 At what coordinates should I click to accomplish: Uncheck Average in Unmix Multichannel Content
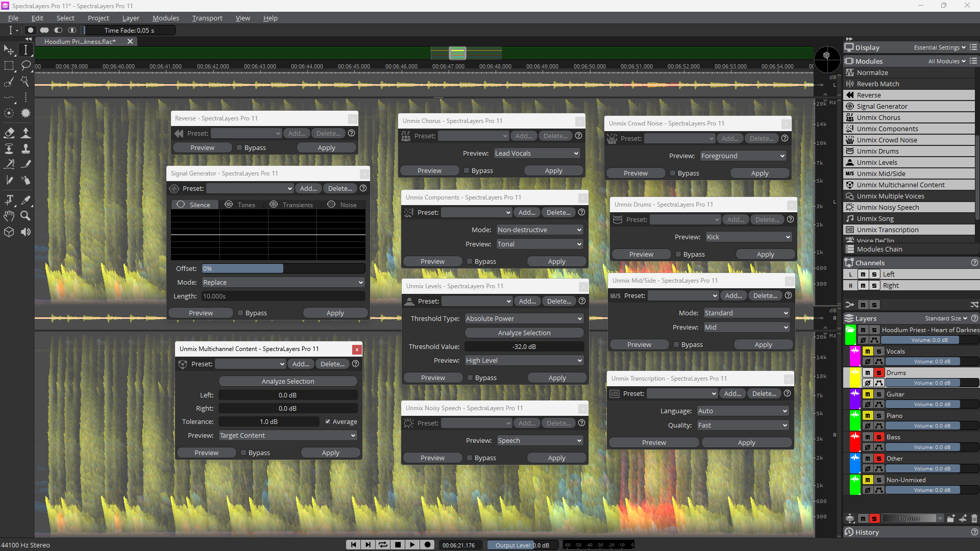(x=341, y=422)
